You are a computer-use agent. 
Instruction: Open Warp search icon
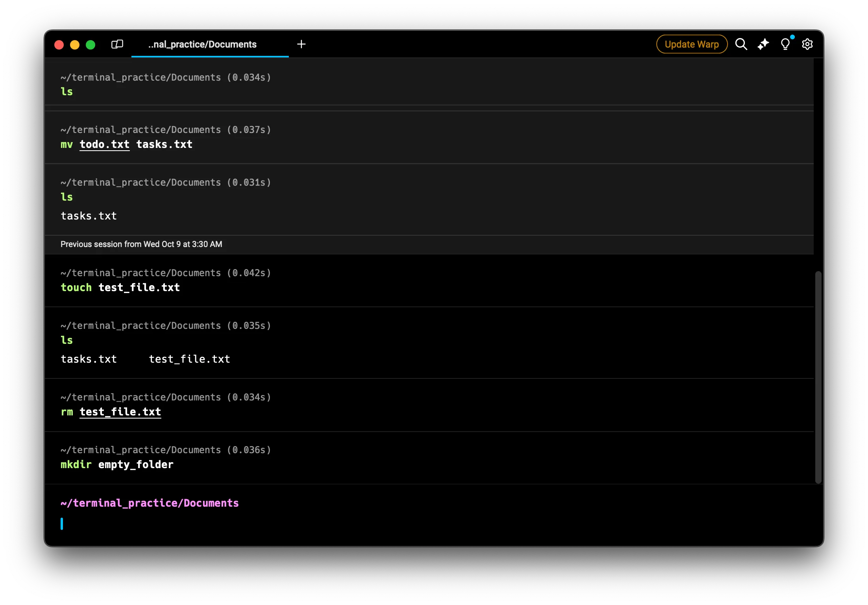741,44
